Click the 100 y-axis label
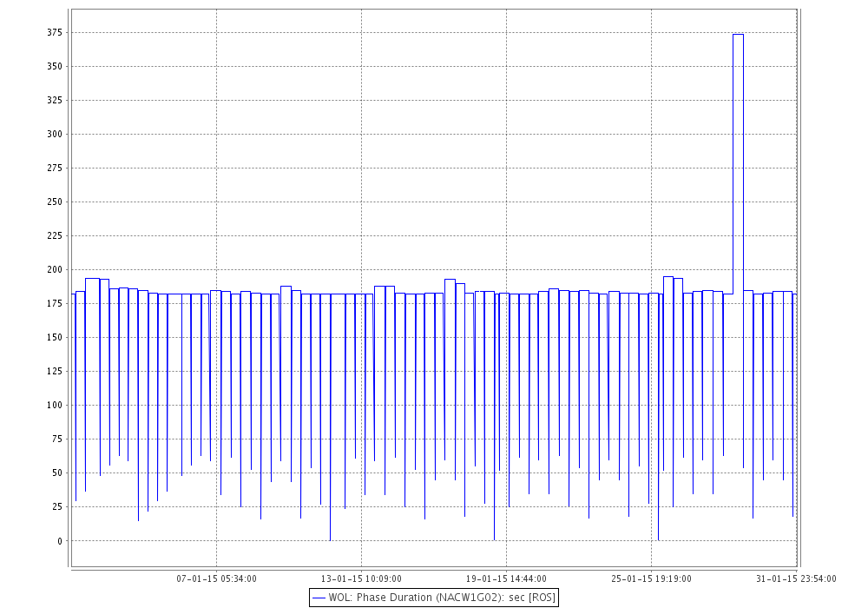 (55, 406)
